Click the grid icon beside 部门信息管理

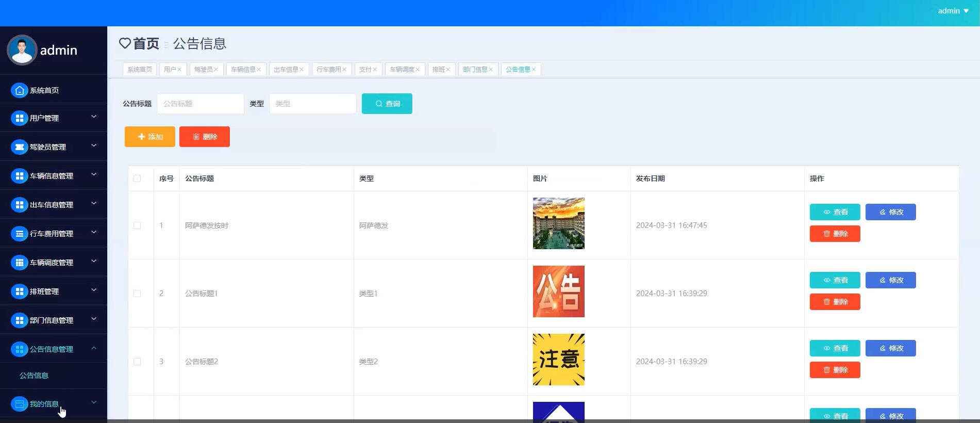(x=20, y=320)
